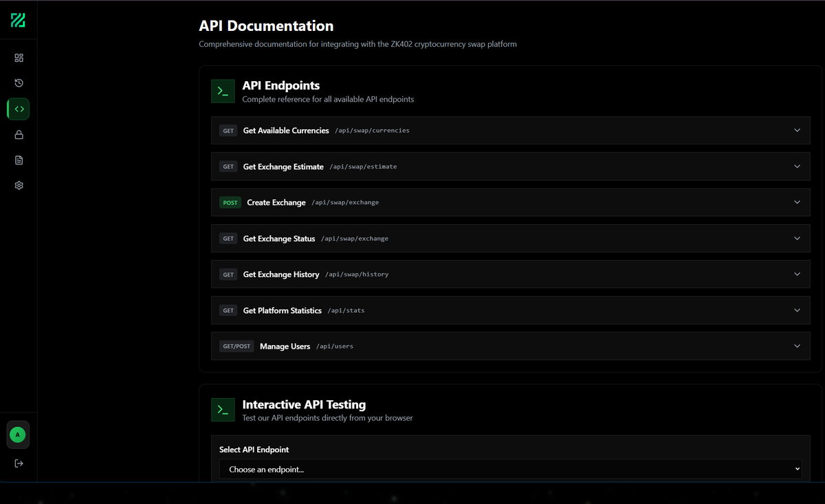The height and width of the screenshot is (504, 825).
Task: Click the terminal icon beside API Endpoints
Action: click(x=223, y=91)
